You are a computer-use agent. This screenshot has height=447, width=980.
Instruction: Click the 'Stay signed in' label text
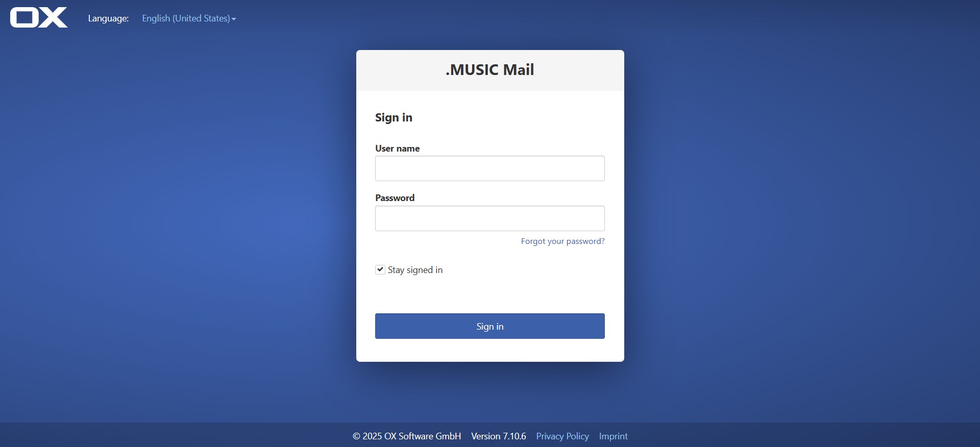click(415, 270)
